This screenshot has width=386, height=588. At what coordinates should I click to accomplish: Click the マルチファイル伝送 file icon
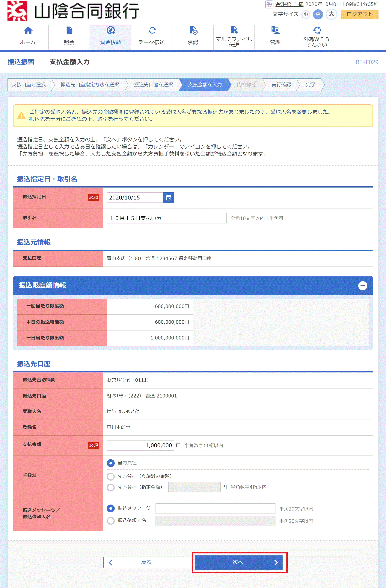click(x=234, y=30)
